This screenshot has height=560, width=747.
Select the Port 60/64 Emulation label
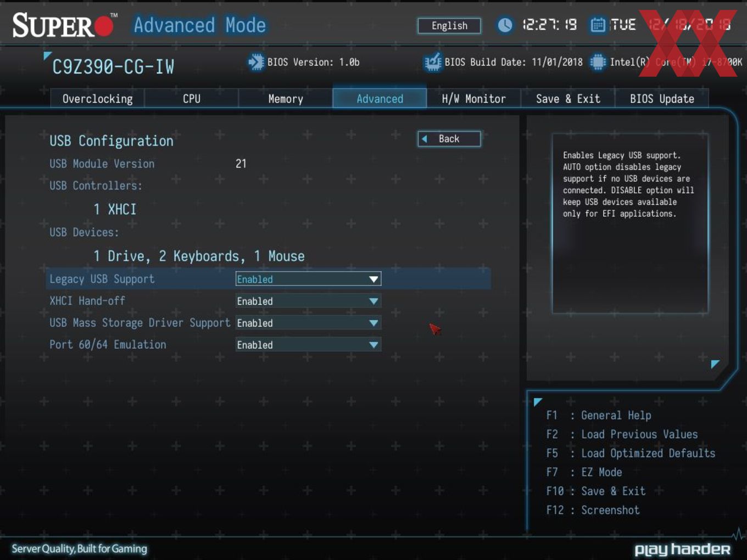coord(108,345)
